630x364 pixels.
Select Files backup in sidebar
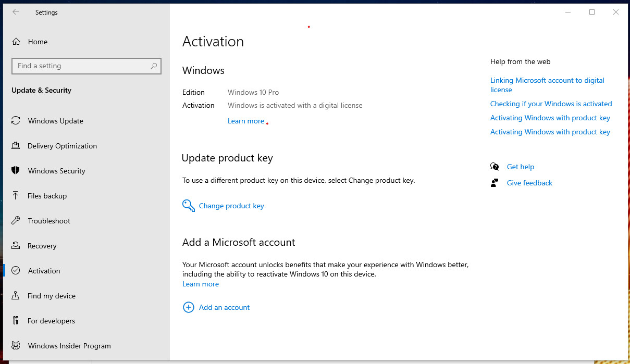click(x=87, y=196)
